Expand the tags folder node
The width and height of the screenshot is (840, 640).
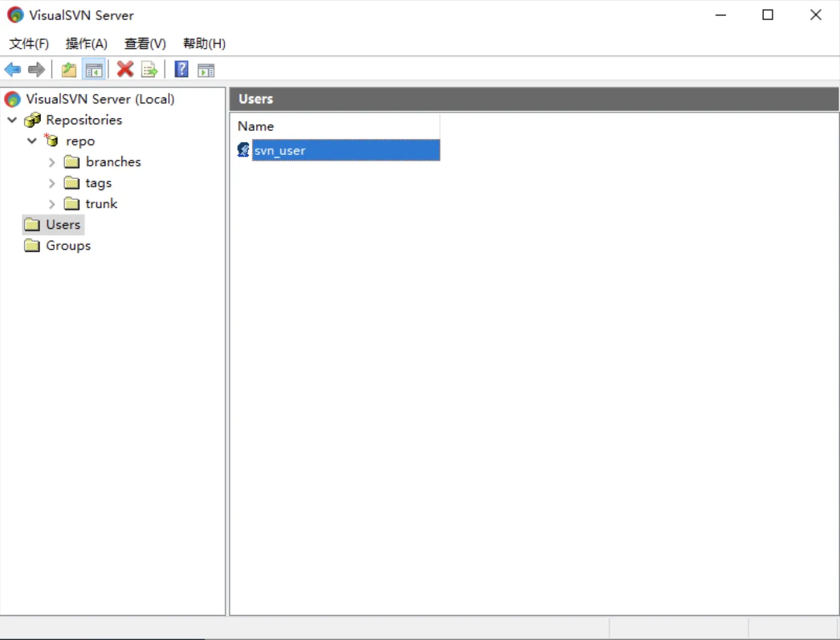(x=52, y=183)
